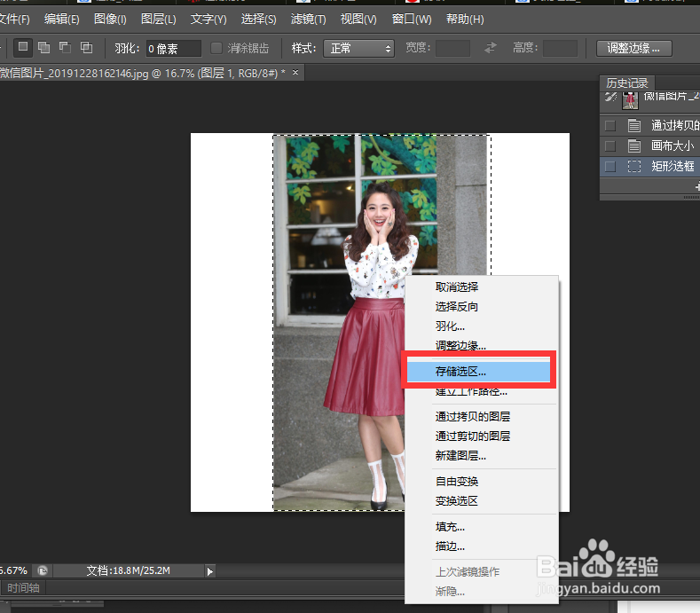Click the 羽化 feather value input field
The height and width of the screenshot is (613, 700).
[x=174, y=48]
